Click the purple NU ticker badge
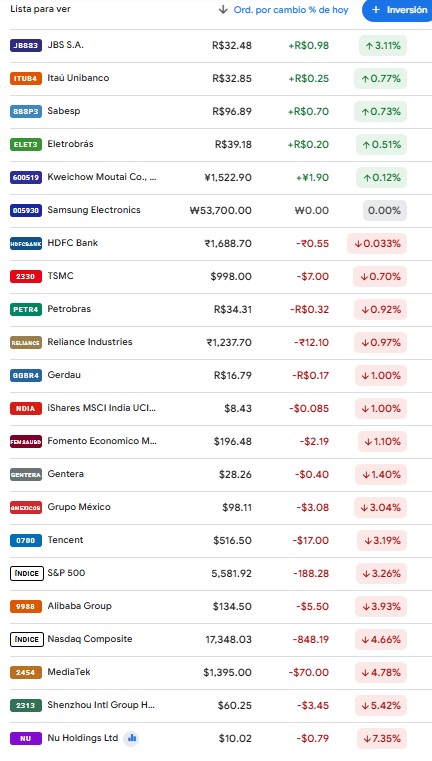432x761 pixels. pyautogui.click(x=26, y=739)
